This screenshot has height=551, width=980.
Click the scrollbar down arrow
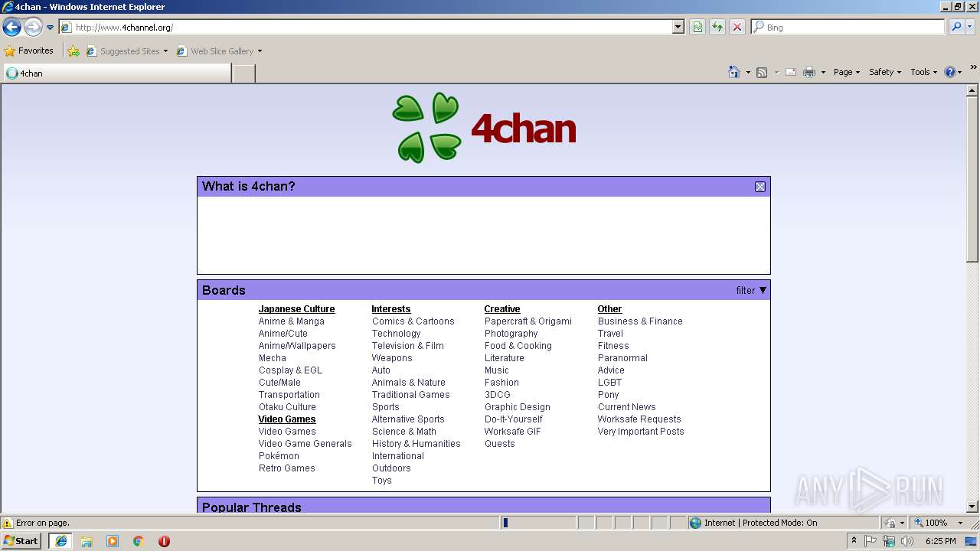point(972,507)
